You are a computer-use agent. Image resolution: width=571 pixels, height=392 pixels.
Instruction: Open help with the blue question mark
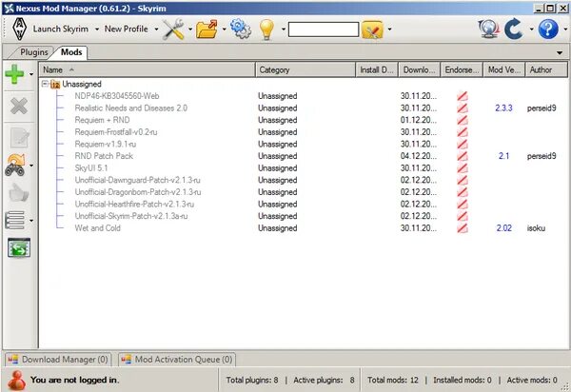click(x=548, y=29)
